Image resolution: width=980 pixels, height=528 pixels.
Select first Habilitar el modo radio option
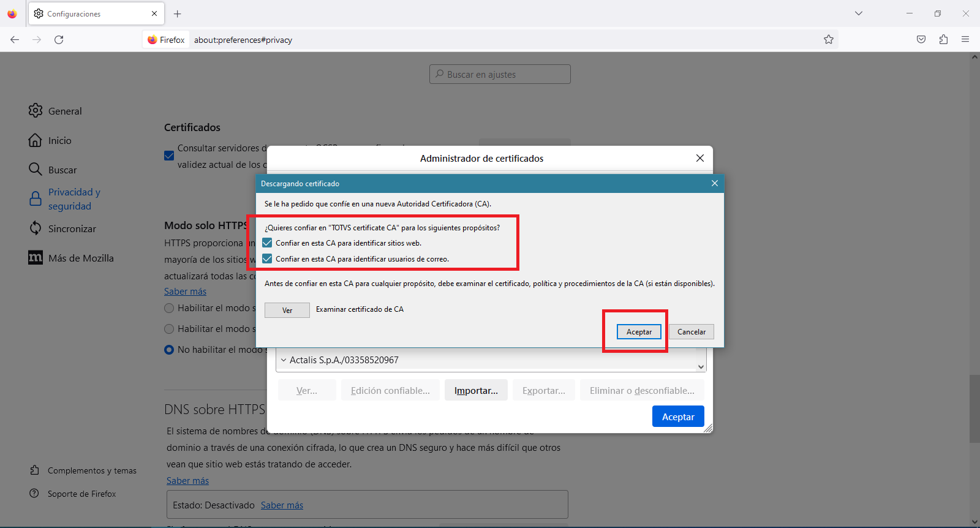(169, 308)
